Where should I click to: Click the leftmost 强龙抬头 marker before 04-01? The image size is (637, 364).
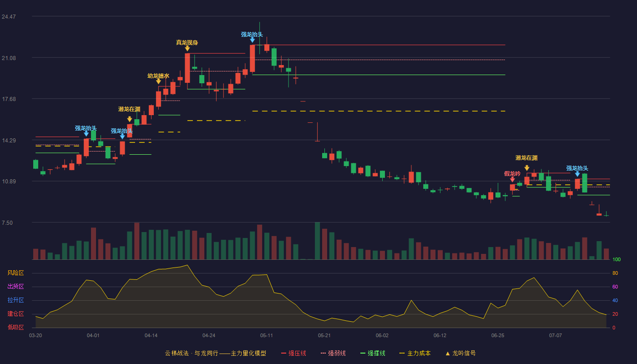tap(86, 134)
